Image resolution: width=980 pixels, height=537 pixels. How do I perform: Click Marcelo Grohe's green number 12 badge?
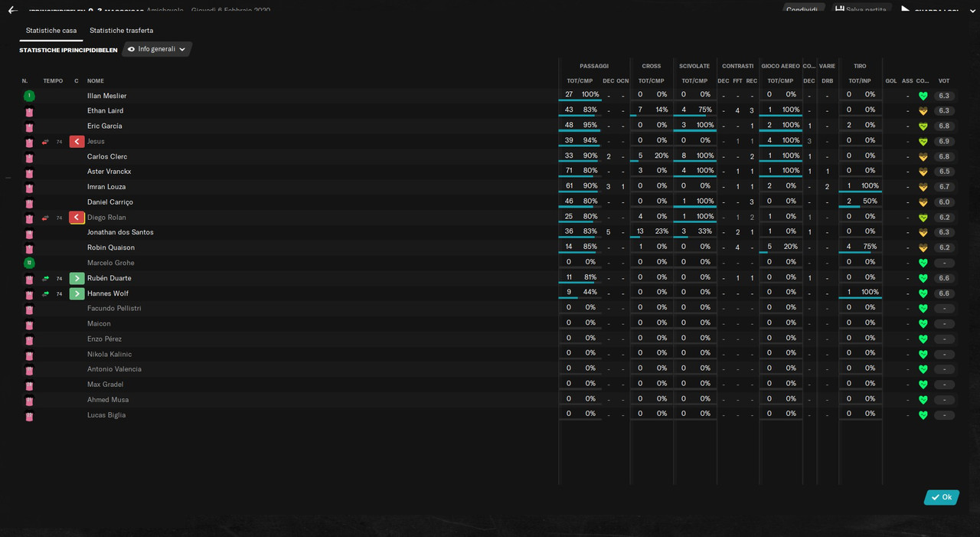pos(29,263)
